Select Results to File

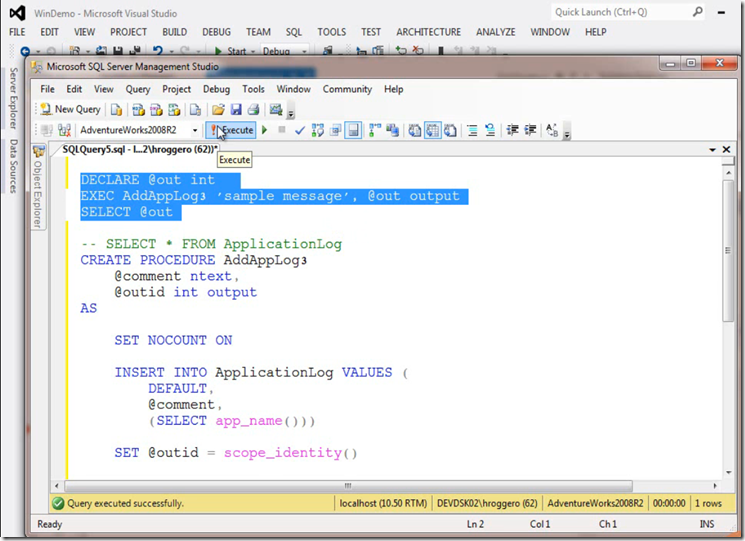(x=450, y=130)
